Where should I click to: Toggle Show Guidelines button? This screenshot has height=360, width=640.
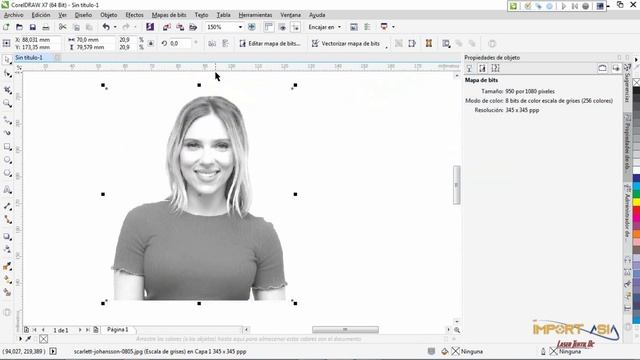coord(295,27)
